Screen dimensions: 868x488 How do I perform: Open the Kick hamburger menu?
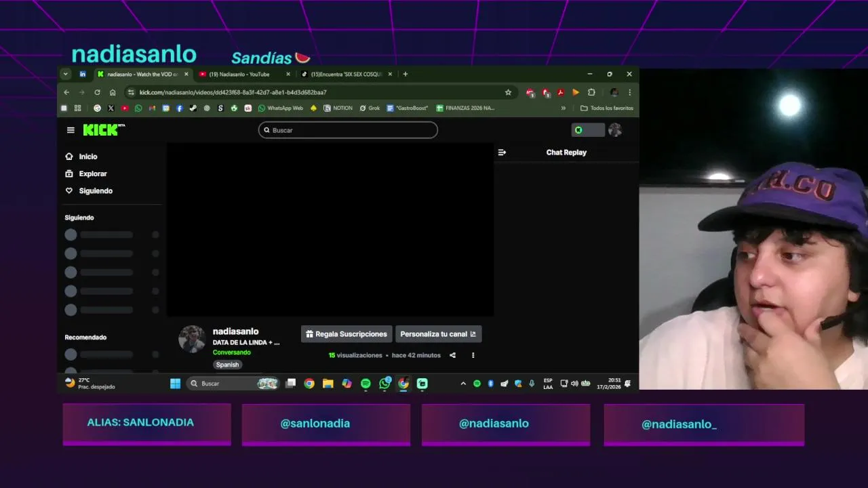(x=71, y=130)
